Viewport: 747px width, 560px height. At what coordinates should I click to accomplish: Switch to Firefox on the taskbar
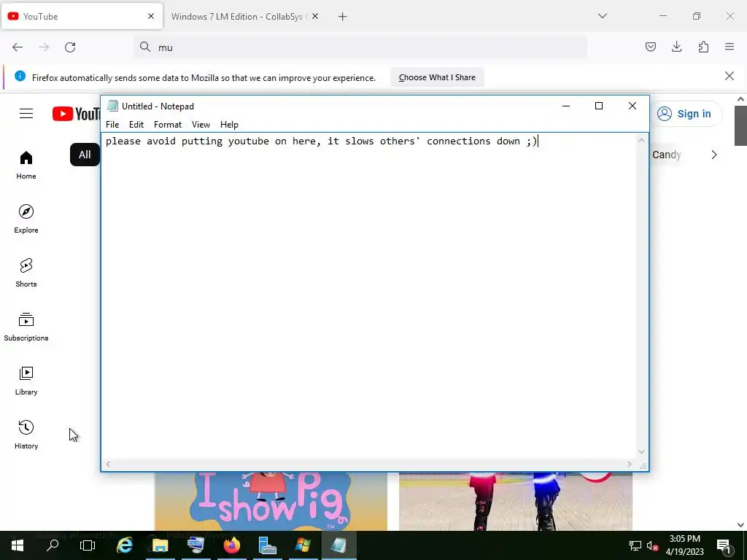click(x=231, y=545)
